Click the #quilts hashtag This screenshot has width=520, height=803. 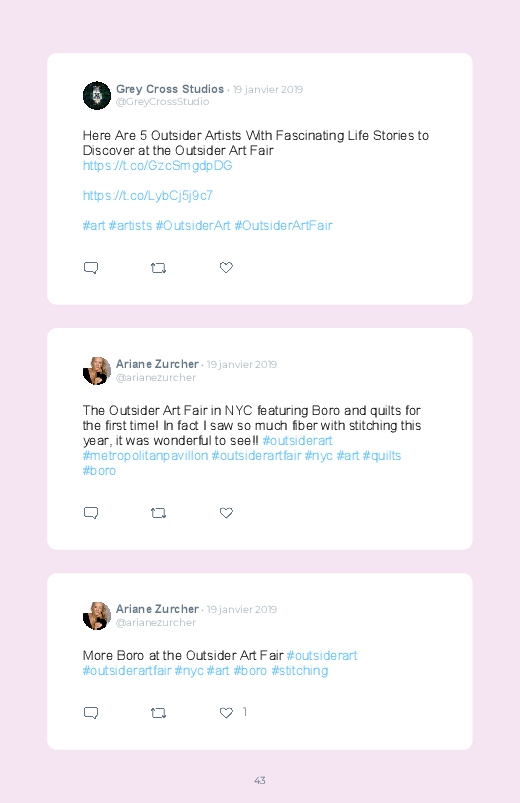point(382,455)
